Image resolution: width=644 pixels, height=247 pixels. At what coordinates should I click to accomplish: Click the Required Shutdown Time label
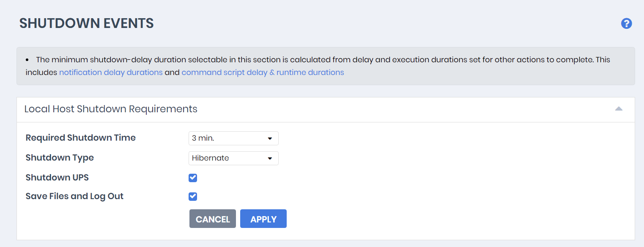tap(81, 138)
